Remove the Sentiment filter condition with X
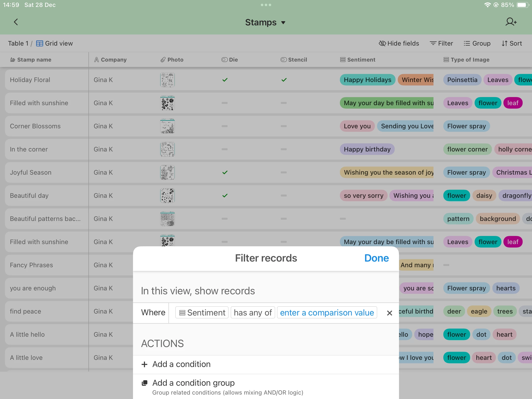This screenshot has height=399, width=532. [389, 313]
